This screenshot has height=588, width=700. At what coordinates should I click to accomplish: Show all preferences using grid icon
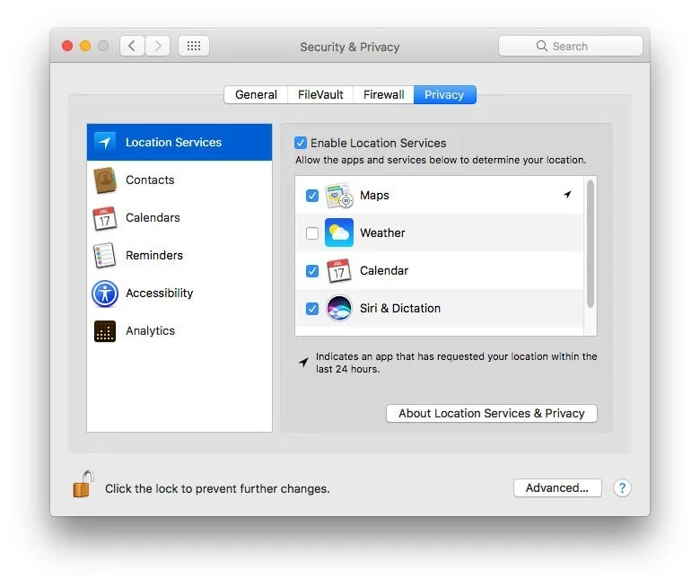194,46
